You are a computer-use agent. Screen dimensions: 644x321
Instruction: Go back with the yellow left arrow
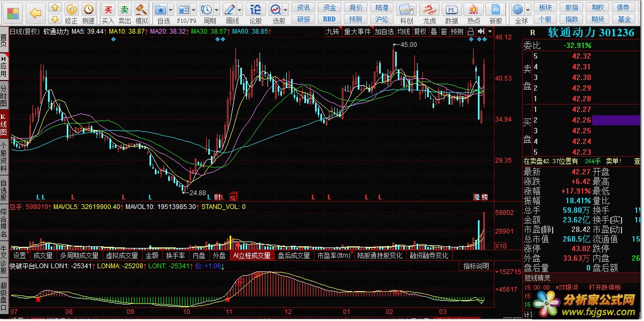(36, 13)
